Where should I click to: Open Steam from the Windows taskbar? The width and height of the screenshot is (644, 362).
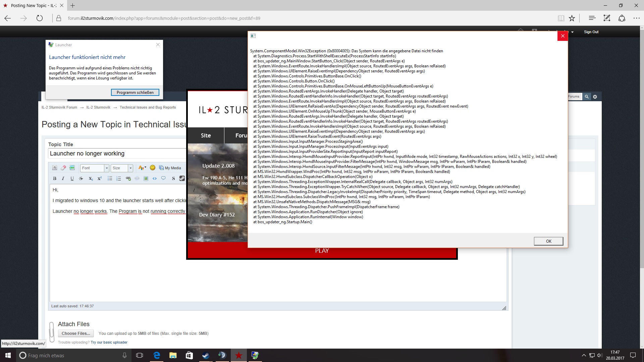coord(206,355)
